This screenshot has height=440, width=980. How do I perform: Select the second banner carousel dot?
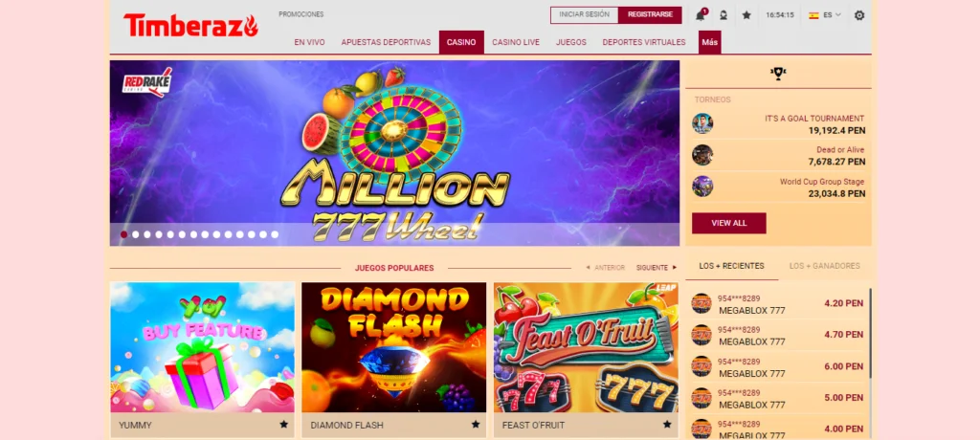pyautogui.click(x=136, y=234)
